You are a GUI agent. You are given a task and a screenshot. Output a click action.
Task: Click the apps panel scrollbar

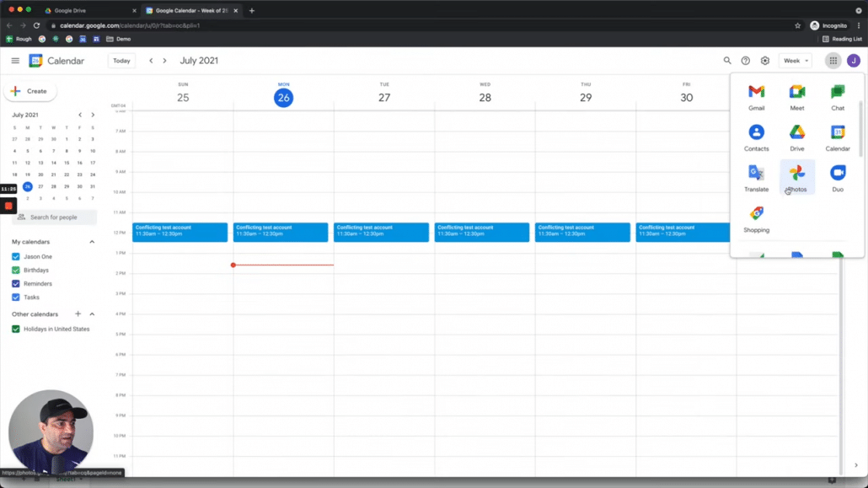(860, 128)
